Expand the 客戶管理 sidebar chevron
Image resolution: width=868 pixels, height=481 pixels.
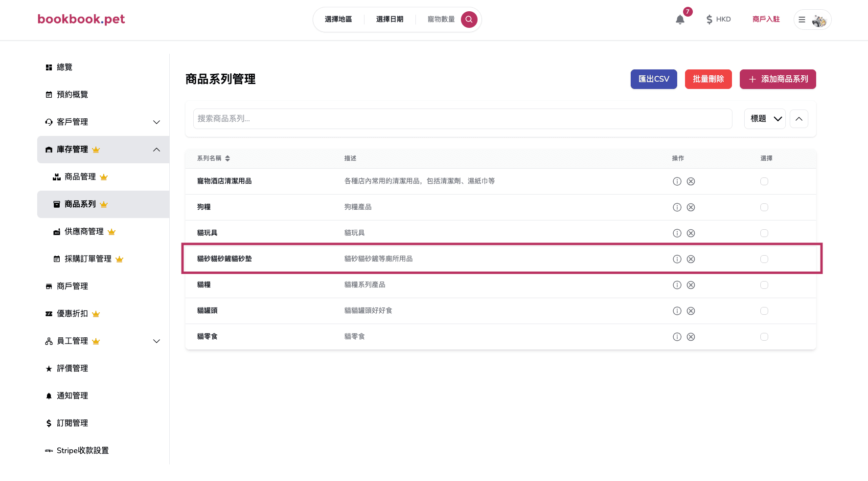(x=157, y=122)
